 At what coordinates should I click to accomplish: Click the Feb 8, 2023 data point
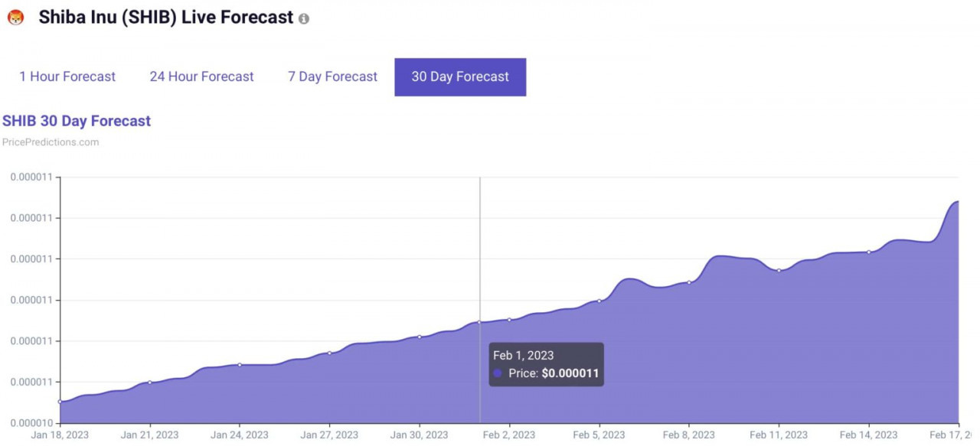(x=689, y=282)
